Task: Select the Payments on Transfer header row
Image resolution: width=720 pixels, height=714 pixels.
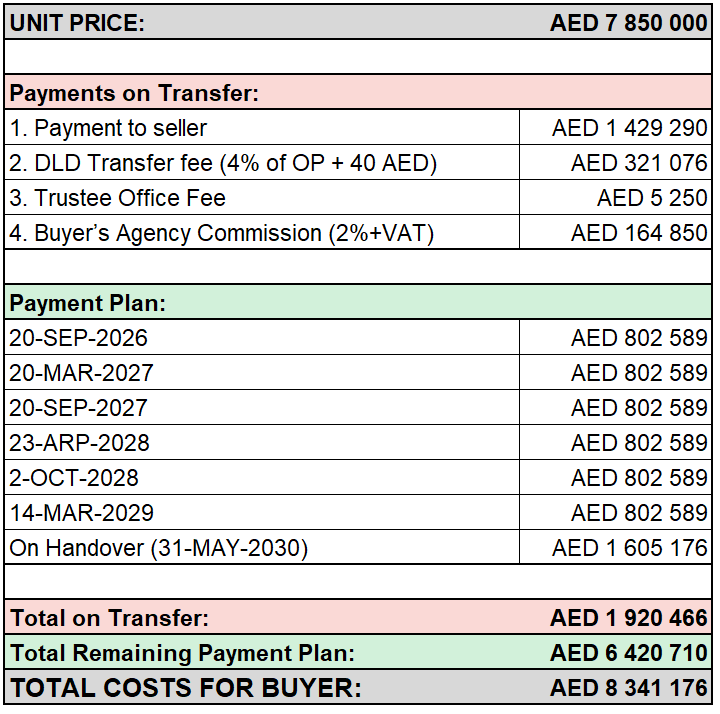Action: click(358, 92)
